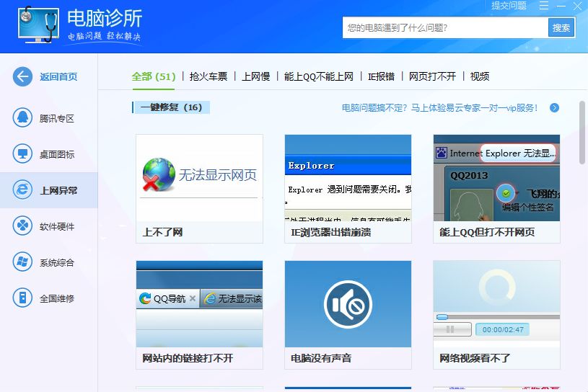Viewport: 588px width, 392px height.
Task: Click the 腾讯专区 sidebar label
Action: pyautogui.click(x=57, y=118)
